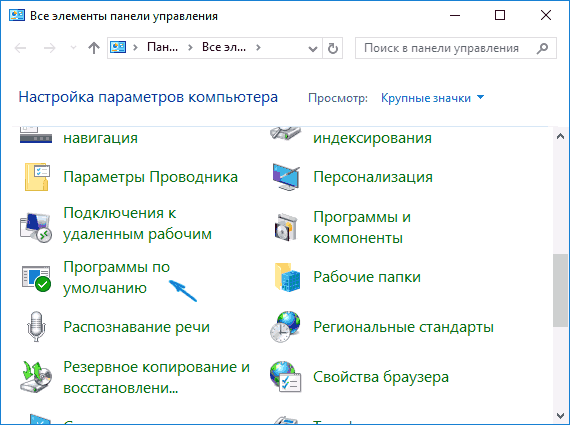Maximize the control panel window
Image resolution: width=570 pixels, height=425 pixels.
point(500,15)
